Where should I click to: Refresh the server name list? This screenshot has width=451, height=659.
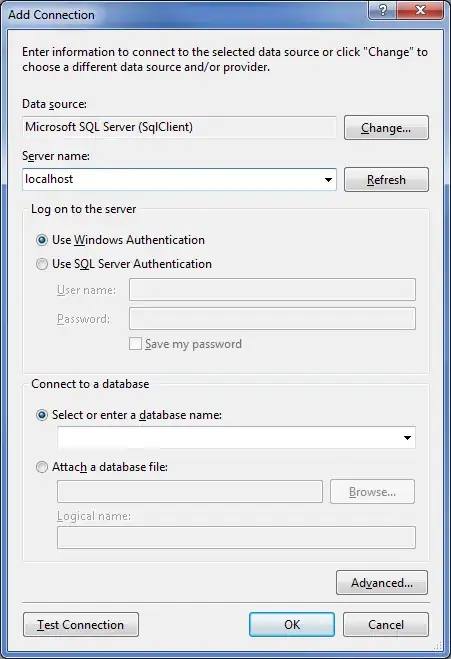click(386, 180)
